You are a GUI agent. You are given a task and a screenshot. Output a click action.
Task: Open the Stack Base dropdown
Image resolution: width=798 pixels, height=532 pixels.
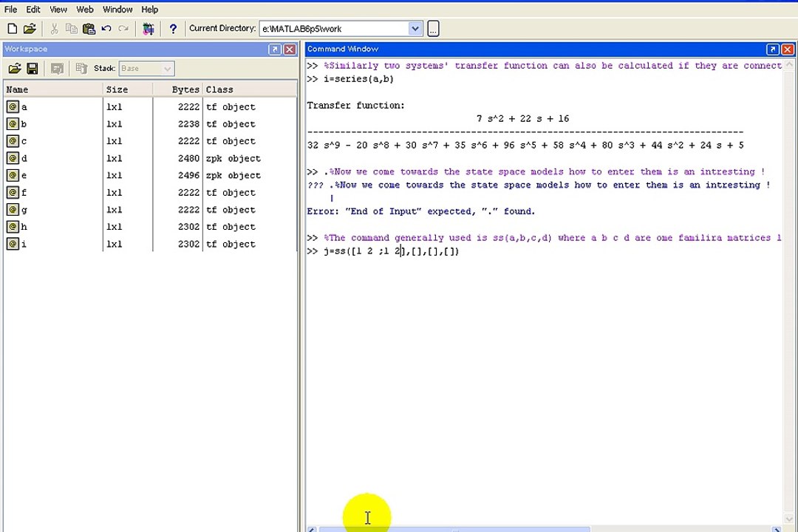coord(146,68)
